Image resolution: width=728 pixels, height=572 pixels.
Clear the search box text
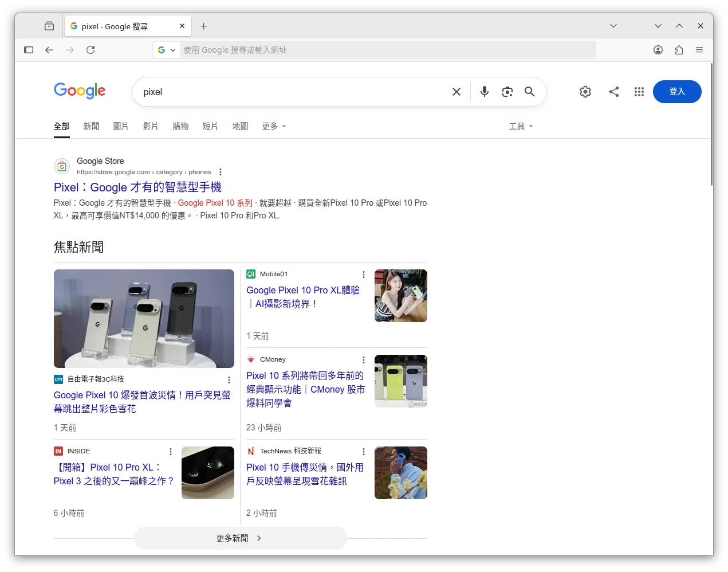pos(457,92)
